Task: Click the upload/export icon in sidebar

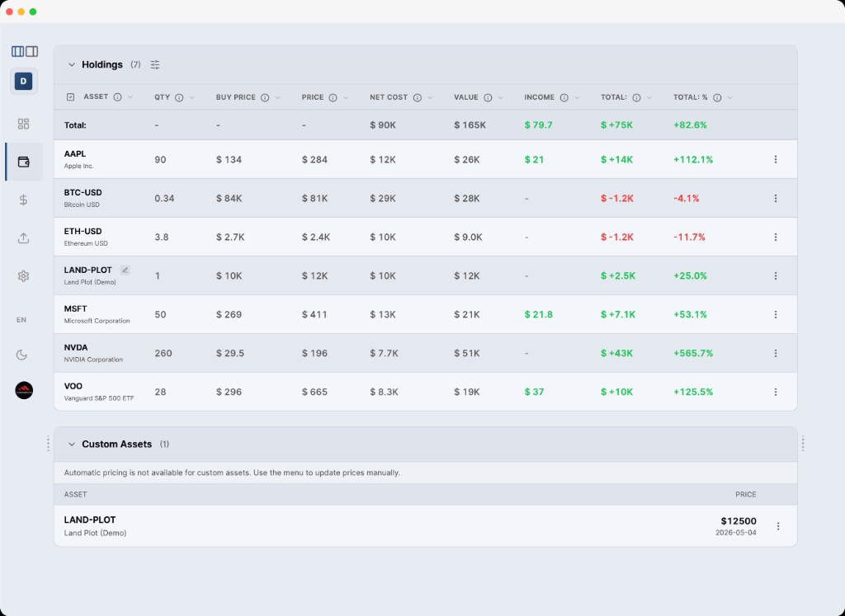Action: click(x=23, y=238)
